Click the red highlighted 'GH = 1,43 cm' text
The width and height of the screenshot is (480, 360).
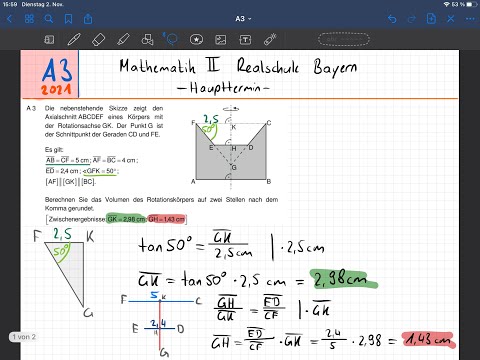pyautogui.click(x=167, y=219)
